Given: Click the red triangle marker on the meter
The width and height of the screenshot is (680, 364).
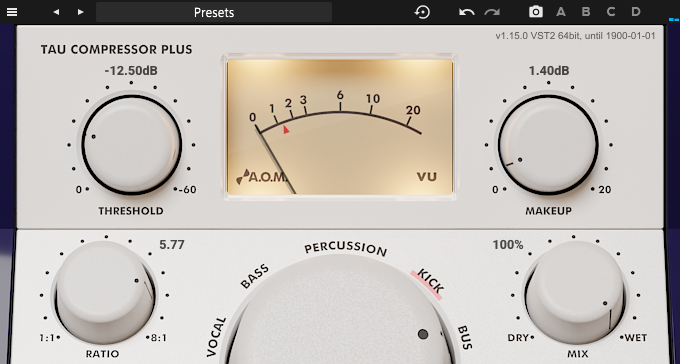Looking at the screenshot, I should click(x=286, y=129).
